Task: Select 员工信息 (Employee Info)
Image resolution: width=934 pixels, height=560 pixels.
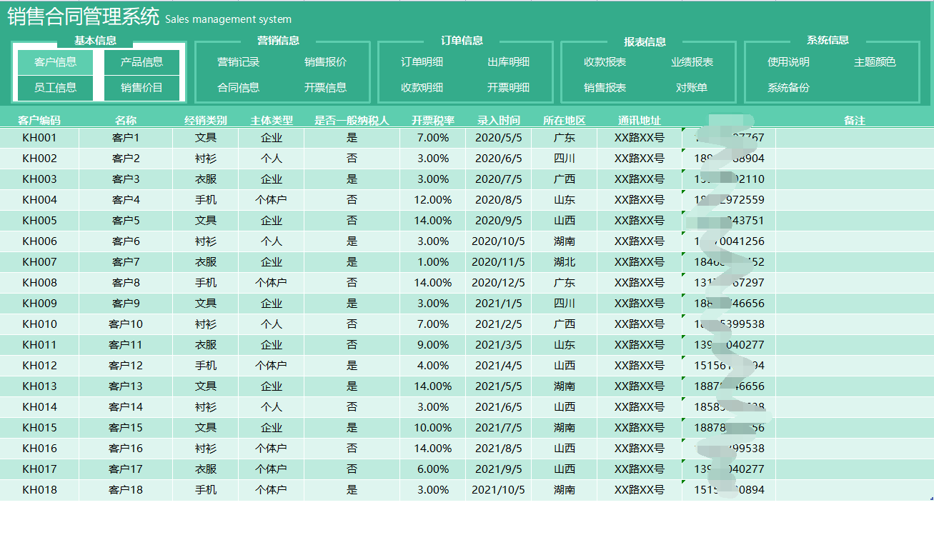Action: pos(54,87)
